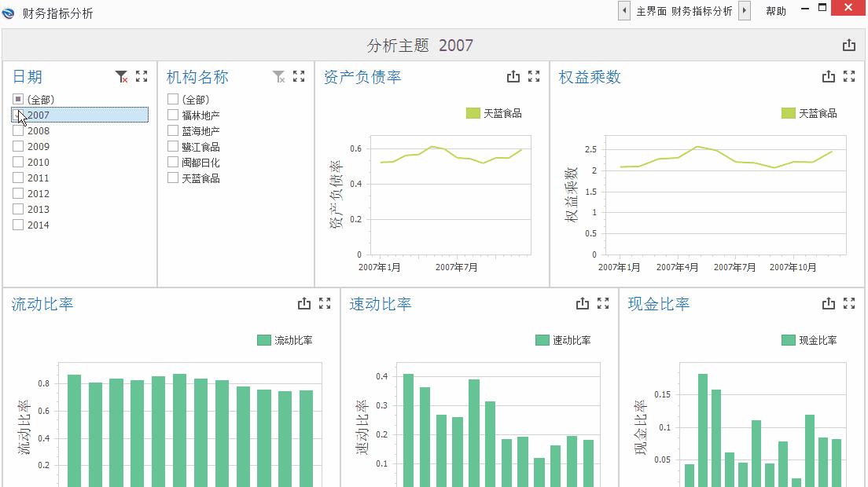868x487 pixels.
Task: Export the 流动比率 chart
Action: (x=304, y=303)
